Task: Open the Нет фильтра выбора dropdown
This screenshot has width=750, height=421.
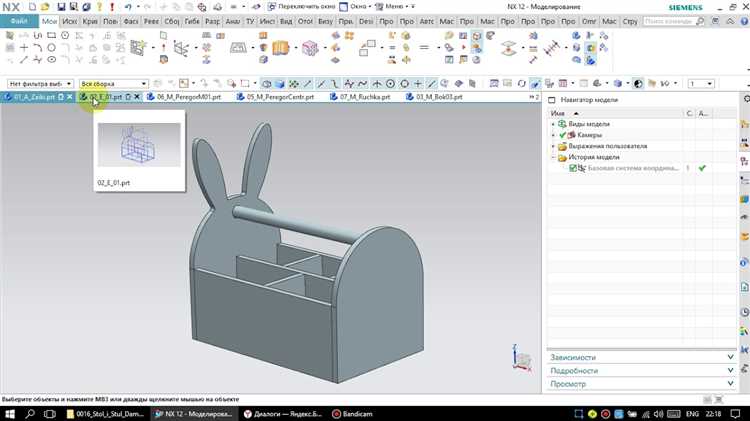Action: (40, 84)
